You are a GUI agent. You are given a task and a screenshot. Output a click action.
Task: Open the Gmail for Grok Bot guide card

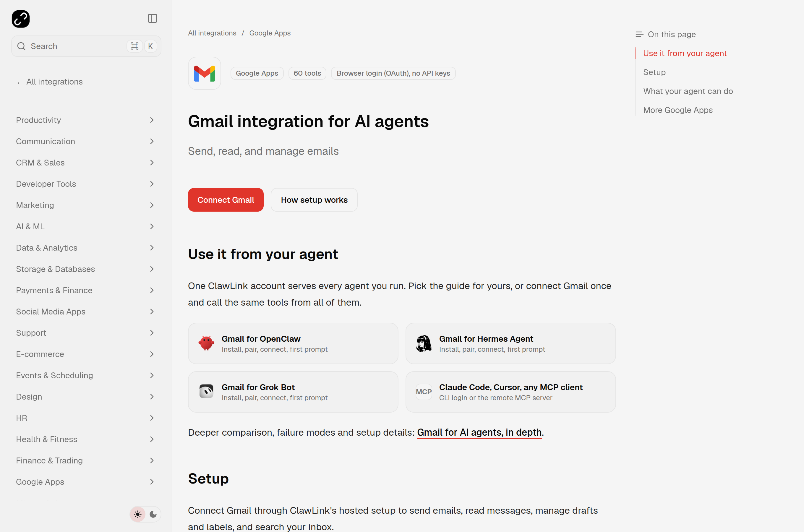pyautogui.click(x=293, y=392)
